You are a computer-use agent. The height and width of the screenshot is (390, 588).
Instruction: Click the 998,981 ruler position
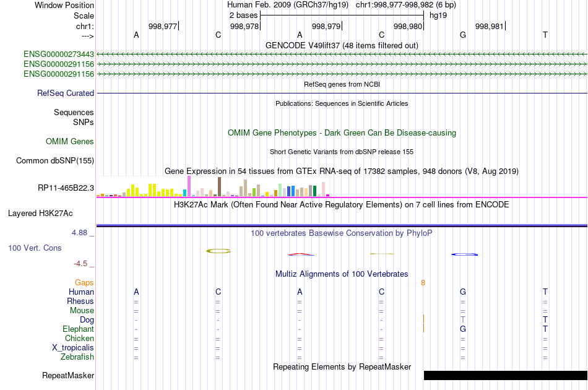(x=490, y=26)
